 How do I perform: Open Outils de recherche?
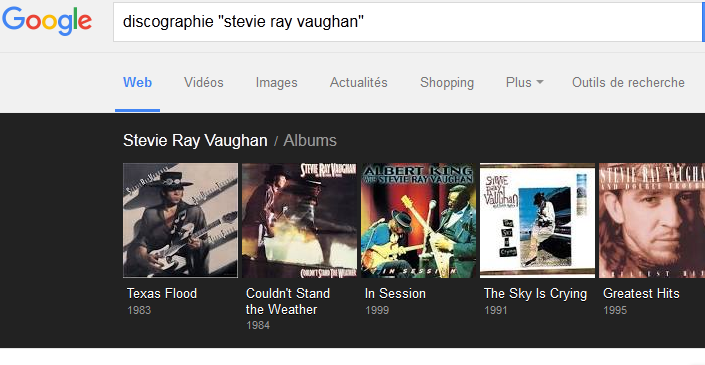[628, 83]
